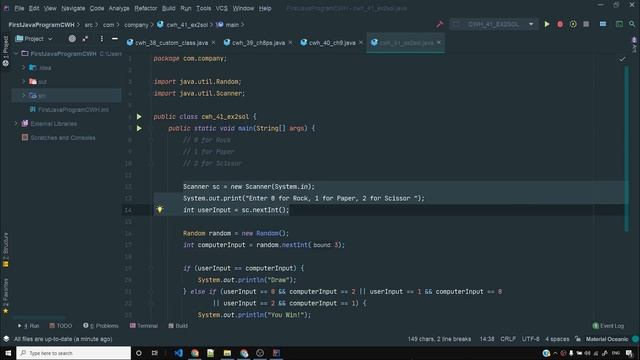Viewport: 640px width, 360px height.
Task: Switch to cwh_40_ch9.java tab
Action: 332,42
